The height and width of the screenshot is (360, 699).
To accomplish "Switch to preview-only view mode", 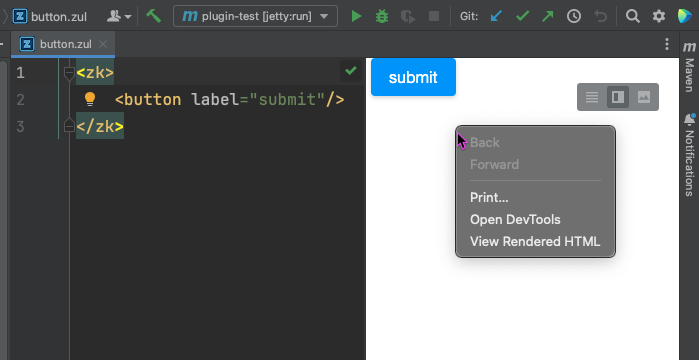I will click(x=644, y=97).
